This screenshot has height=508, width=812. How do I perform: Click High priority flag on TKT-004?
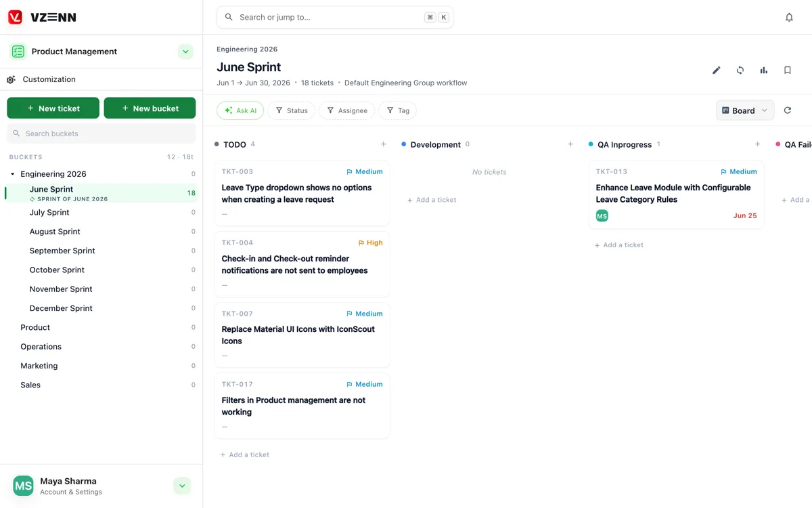pyautogui.click(x=371, y=242)
